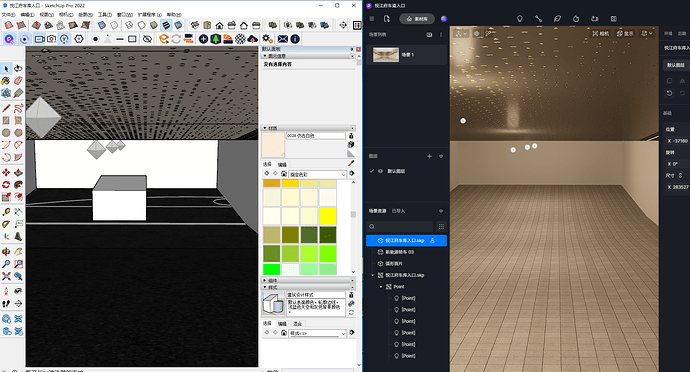The width and height of the screenshot is (690, 372).
Task: Switch to the Edit tab in Materials panel
Action: pyautogui.click(x=282, y=164)
